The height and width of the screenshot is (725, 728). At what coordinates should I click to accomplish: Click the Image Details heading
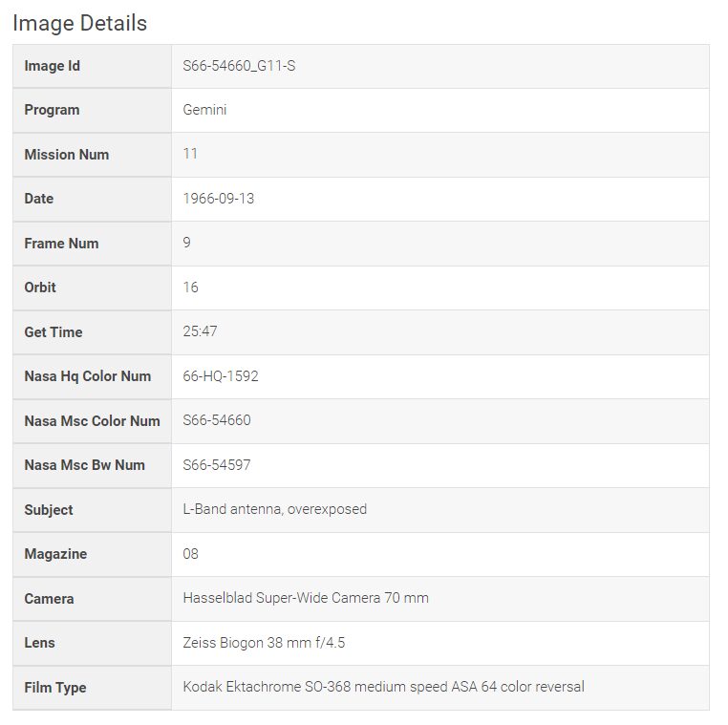(x=79, y=23)
